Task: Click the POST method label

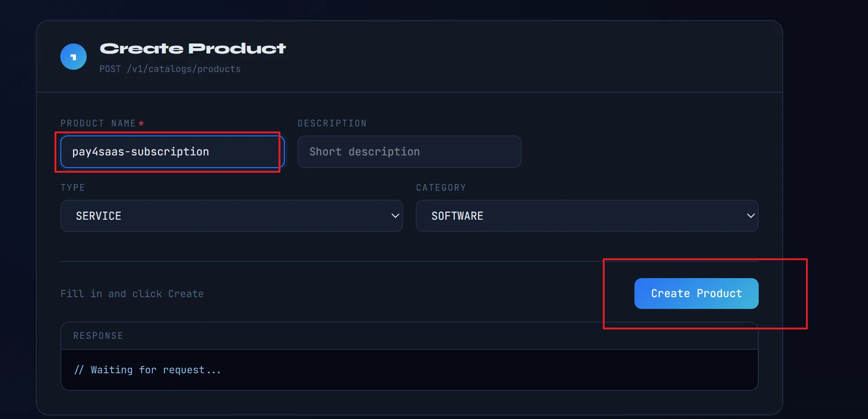Action: point(110,69)
